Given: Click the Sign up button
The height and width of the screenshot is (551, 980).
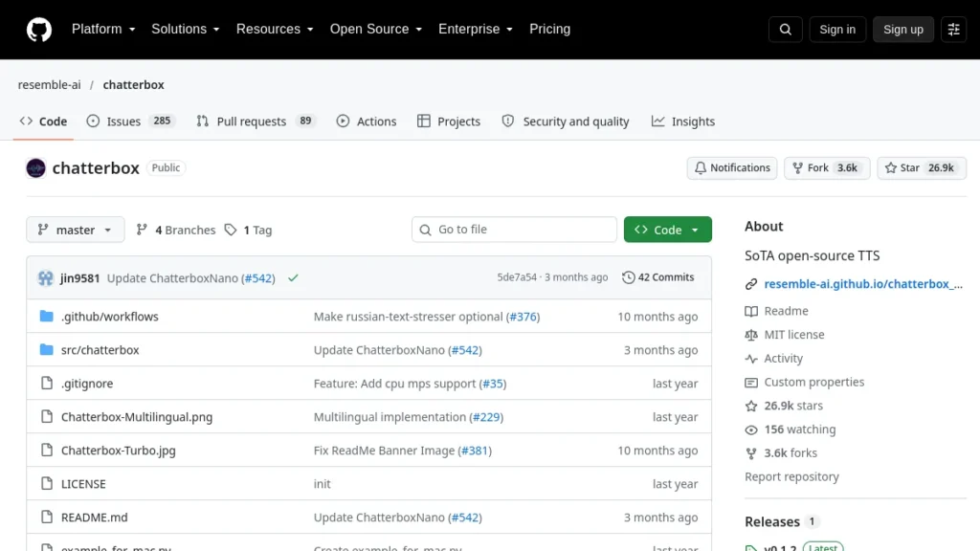Looking at the screenshot, I should (903, 30).
